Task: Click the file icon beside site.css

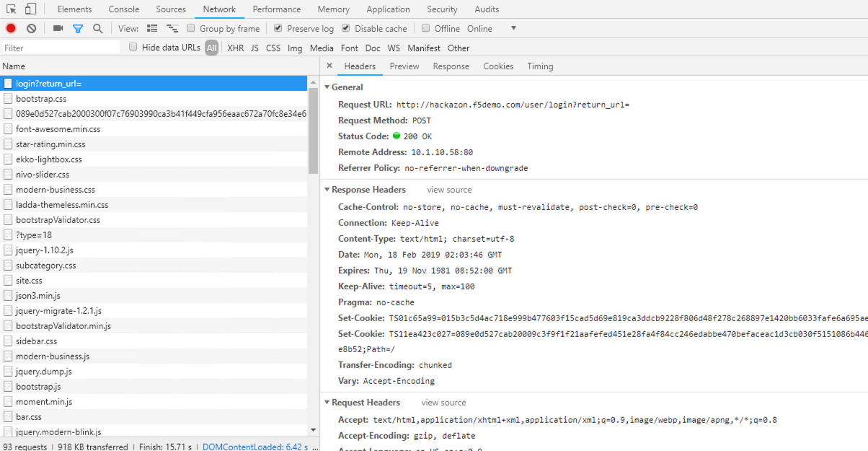Action: click(x=8, y=281)
